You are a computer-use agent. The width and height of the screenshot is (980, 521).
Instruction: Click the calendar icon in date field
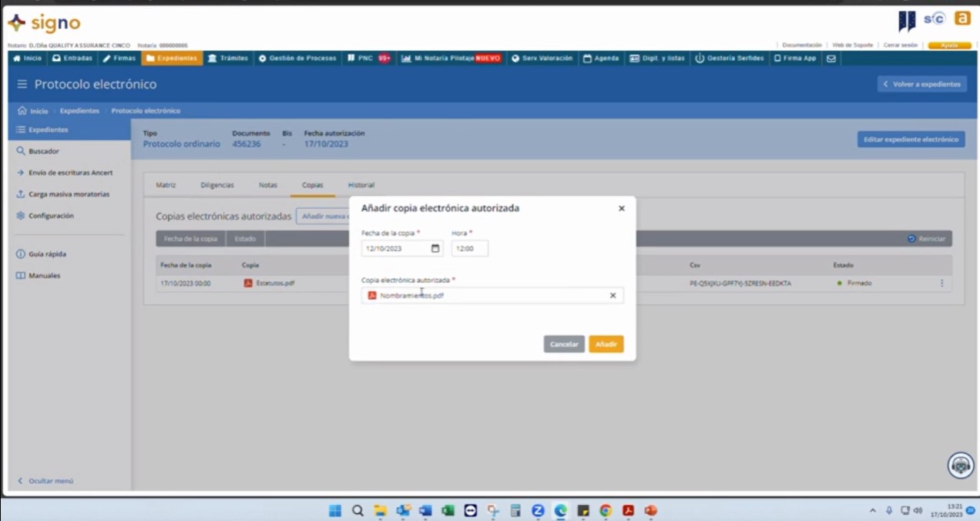435,248
